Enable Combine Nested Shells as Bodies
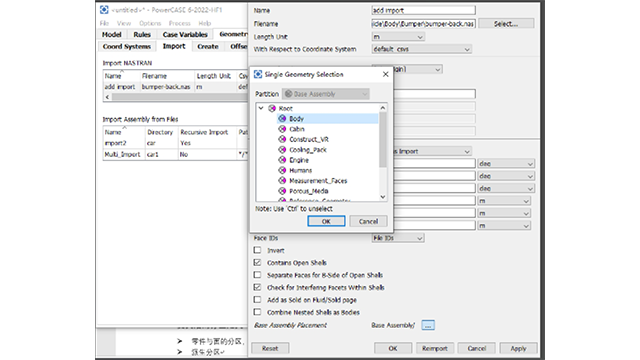 [257, 312]
